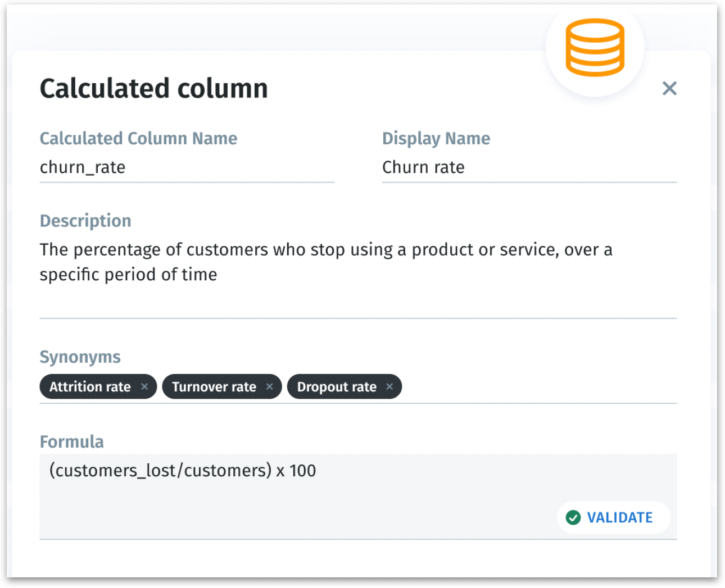Place cursor in the formula expression text
The image size is (725, 588).
click(x=183, y=471)
